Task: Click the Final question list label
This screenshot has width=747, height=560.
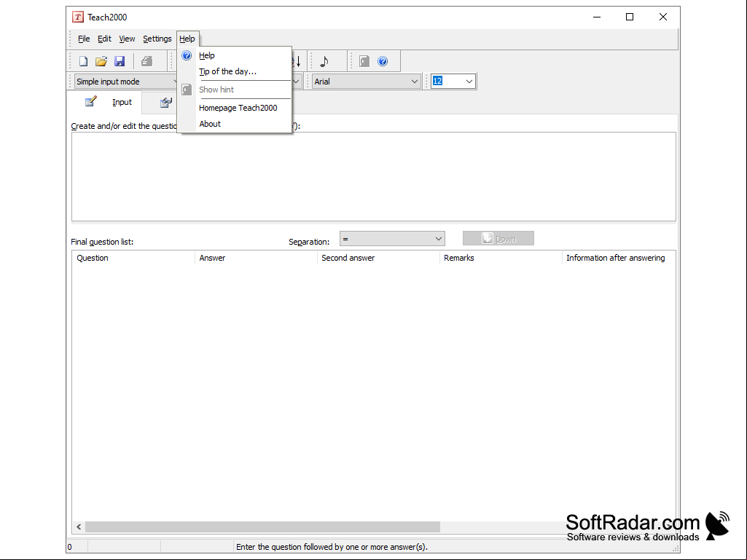Action: [102, 242]
